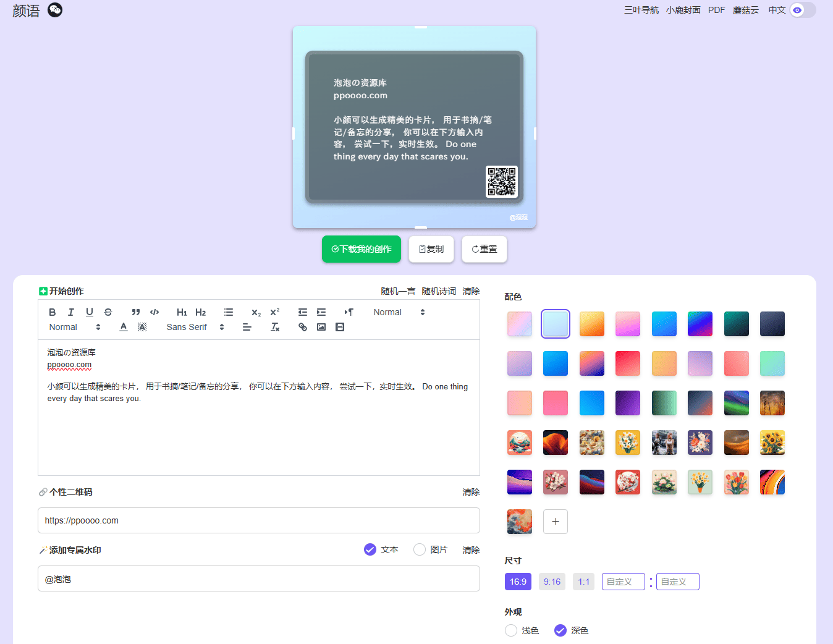
Task: Clear the editor with 清除 beside 随机诗词
Action: click(x=471, y=291)
